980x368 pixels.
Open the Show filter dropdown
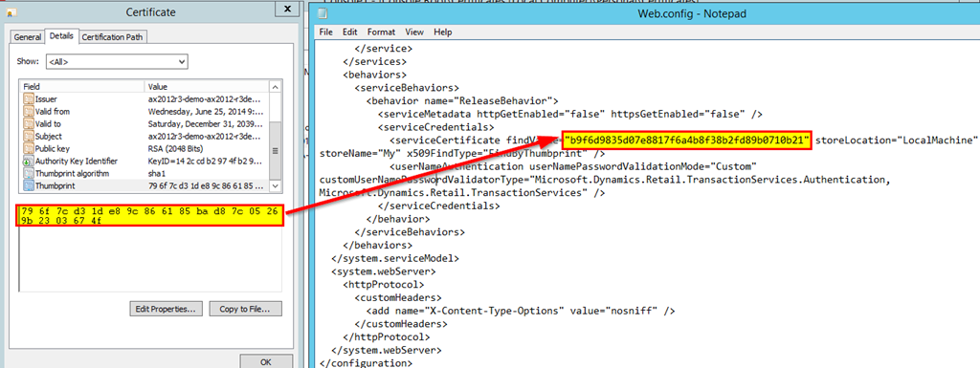[117, 62]
